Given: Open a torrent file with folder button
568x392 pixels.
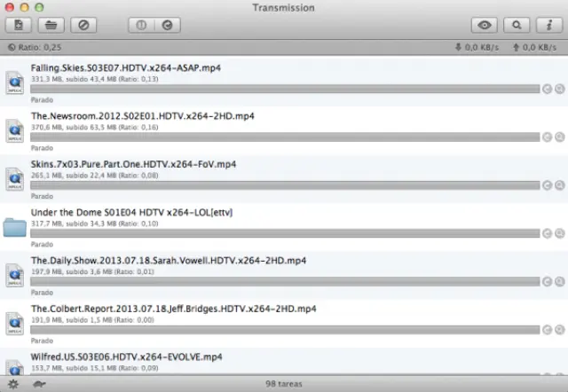Looking at the screenshot, I should [52, 25].
